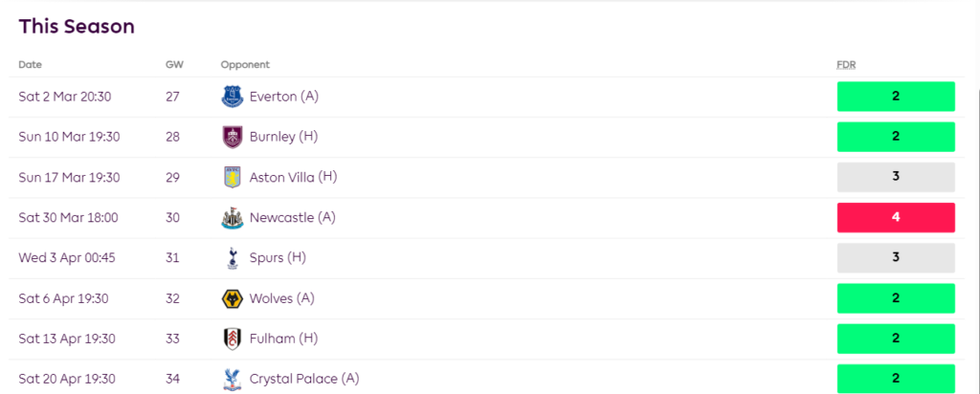Click the Burnley club crest icon

click(x=232, y=137)
